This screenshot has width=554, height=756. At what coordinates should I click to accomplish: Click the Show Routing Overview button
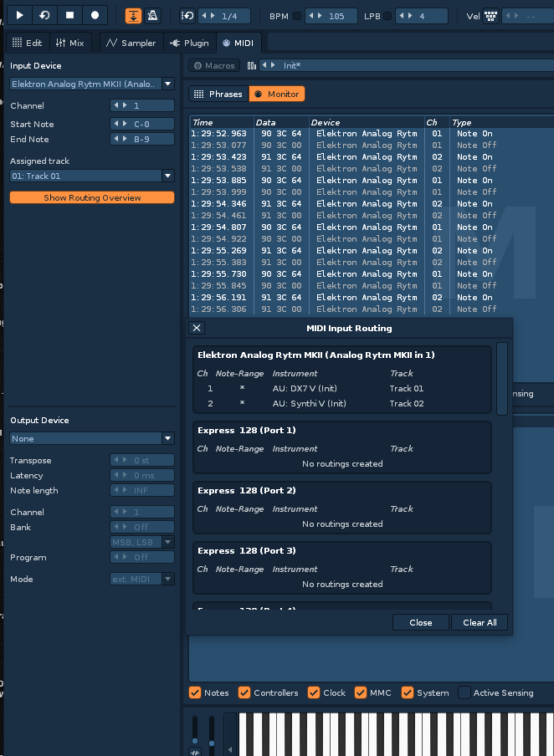pos(92,198)
